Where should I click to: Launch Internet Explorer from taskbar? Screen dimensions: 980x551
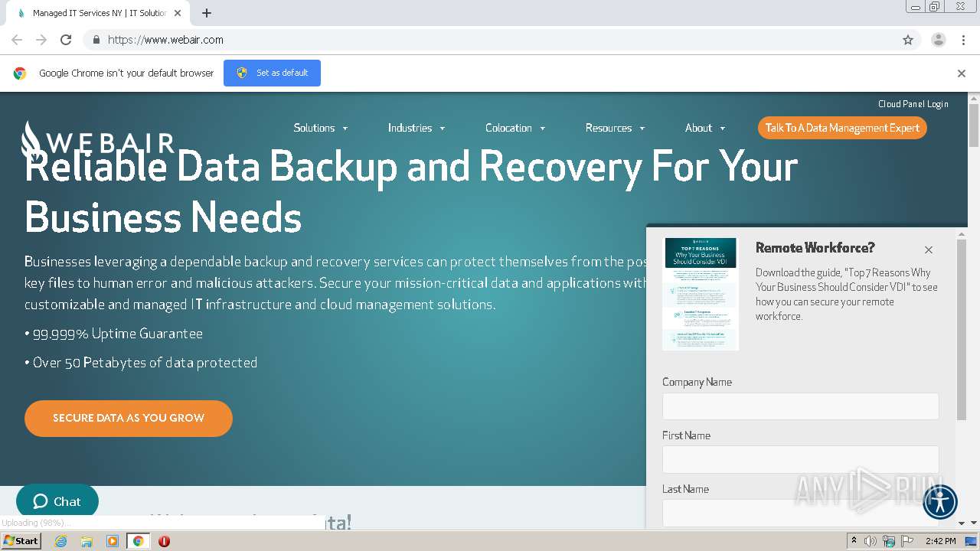pos(61,541)
